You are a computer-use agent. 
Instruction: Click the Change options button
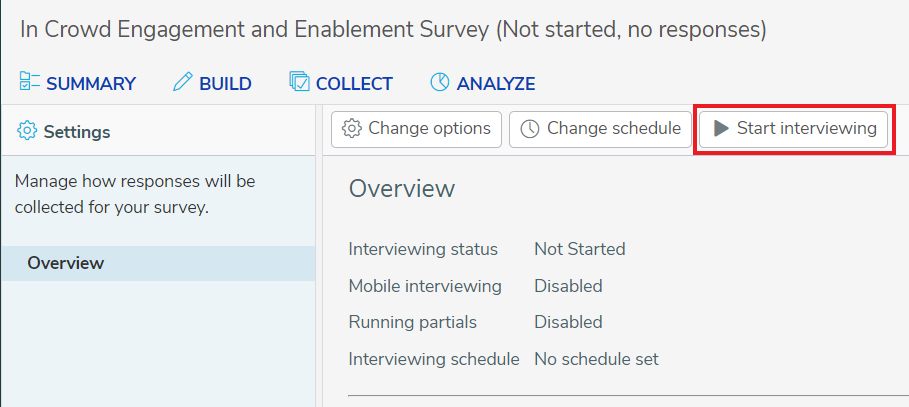point(416,129)
